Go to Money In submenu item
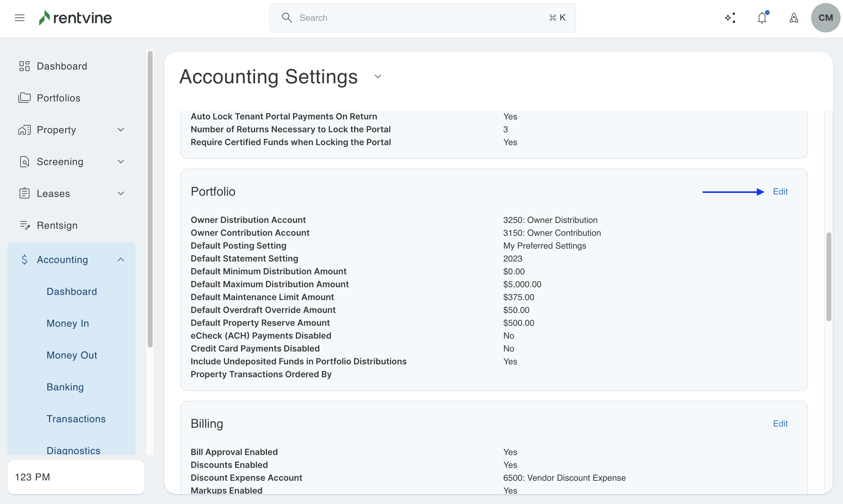 click(x=68, y=323)
